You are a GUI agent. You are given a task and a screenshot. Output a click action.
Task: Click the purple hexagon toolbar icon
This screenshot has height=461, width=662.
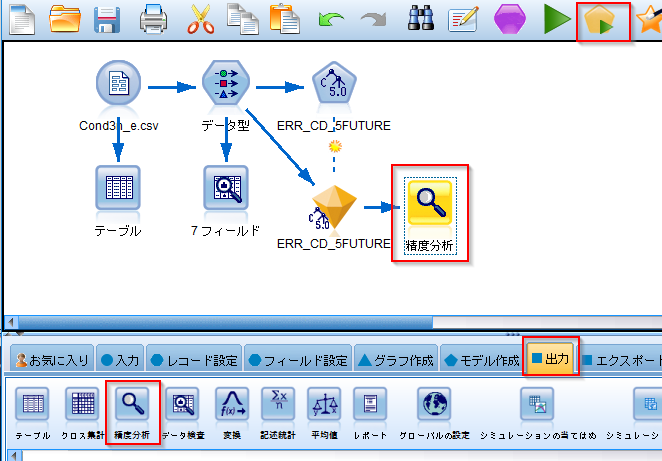tap(510, 19)
